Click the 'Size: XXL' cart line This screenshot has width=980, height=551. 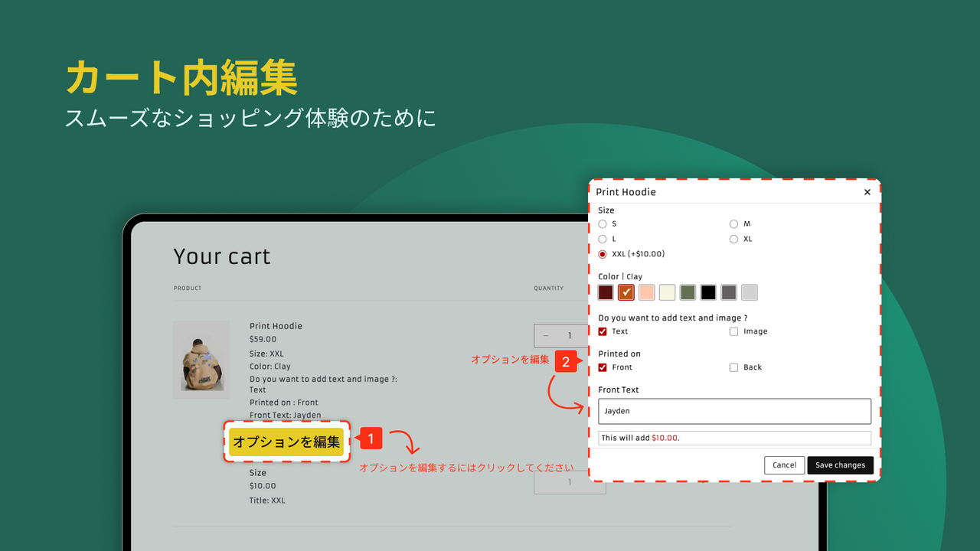pos(266,354)
